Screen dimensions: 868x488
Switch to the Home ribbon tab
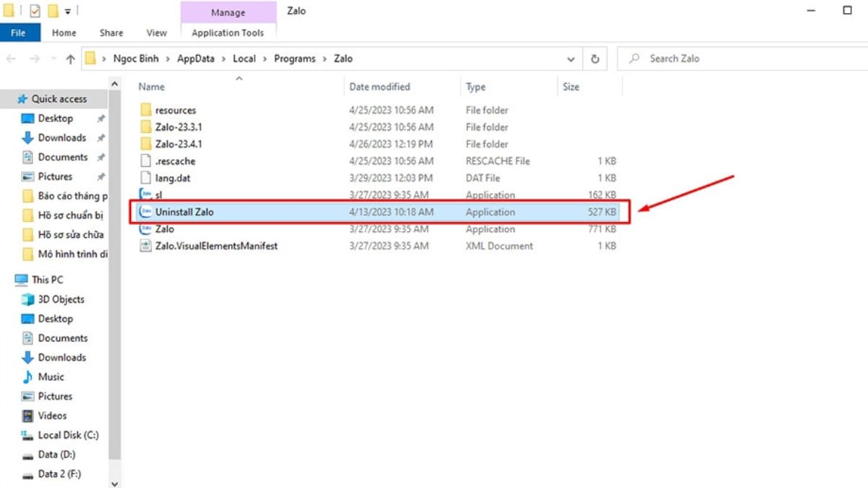point(64,33)
